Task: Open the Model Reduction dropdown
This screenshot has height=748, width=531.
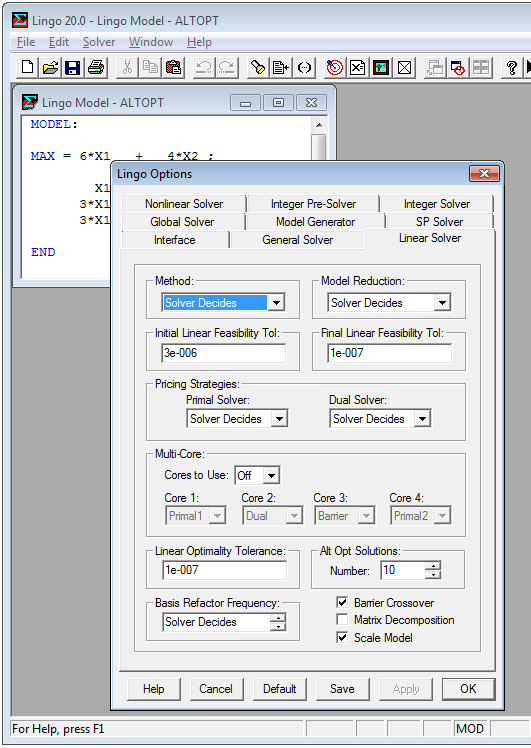Action: 442,302
